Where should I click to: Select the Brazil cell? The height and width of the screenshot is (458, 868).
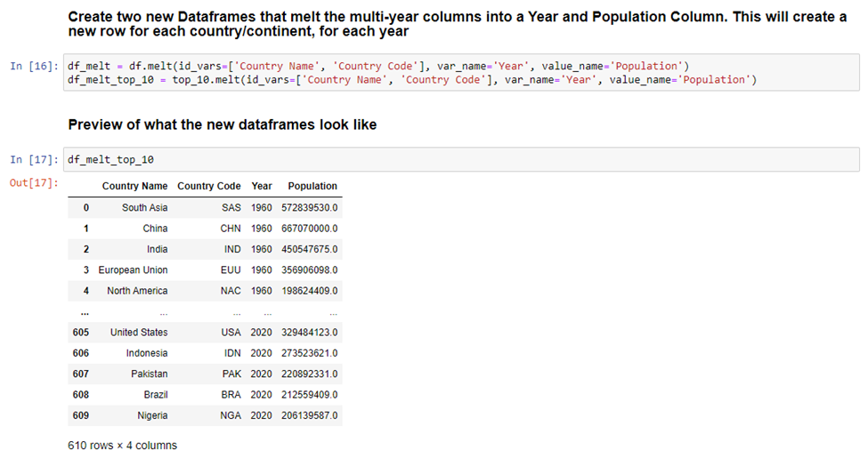(x=156, y=395)
